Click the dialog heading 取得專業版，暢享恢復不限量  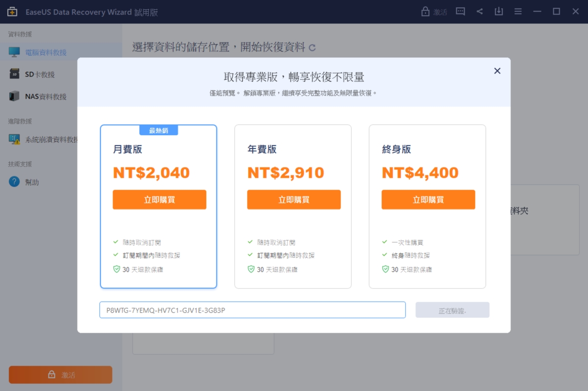294,77
